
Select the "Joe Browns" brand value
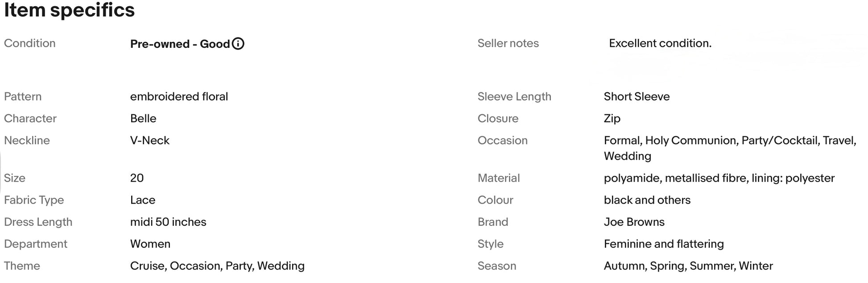(634, 222)
